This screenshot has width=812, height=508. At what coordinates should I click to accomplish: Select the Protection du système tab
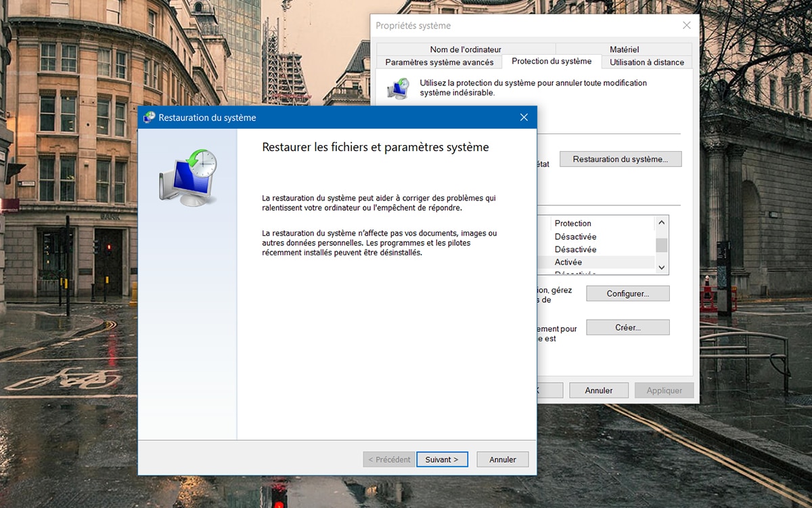(x=551, y=61)
